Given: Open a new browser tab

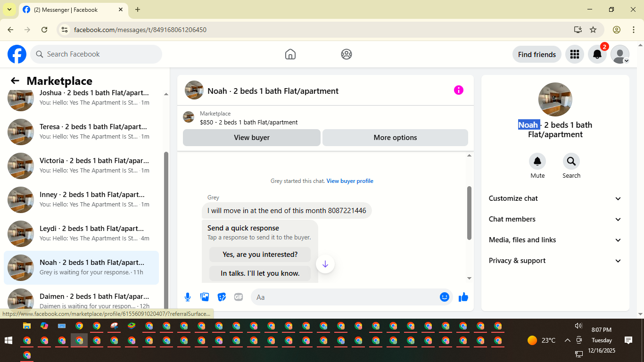Looking at the screenshot, I should pos(138,9).
